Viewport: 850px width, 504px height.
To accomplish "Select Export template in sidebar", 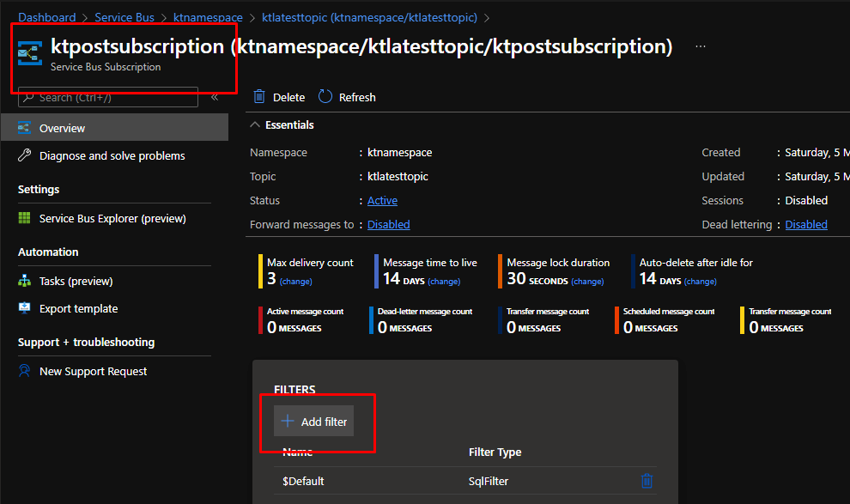I will tap(78, 309).
